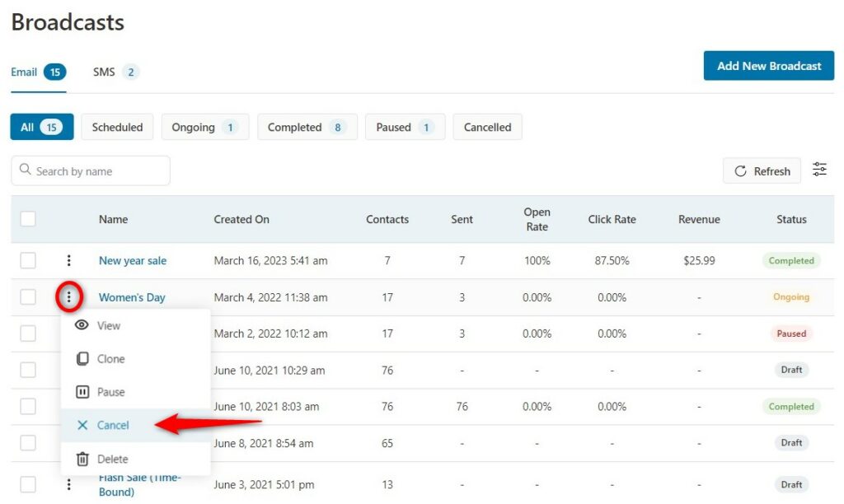Click the 100% open rate value
The image size is (844, 504).
tap(537, 260)
